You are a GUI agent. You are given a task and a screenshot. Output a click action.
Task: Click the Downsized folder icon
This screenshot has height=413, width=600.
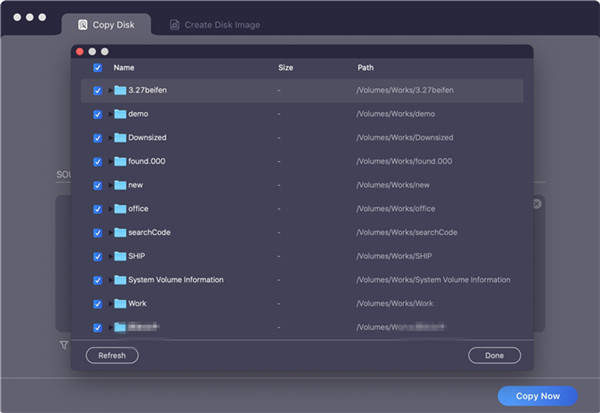click(x=120, y=138)
